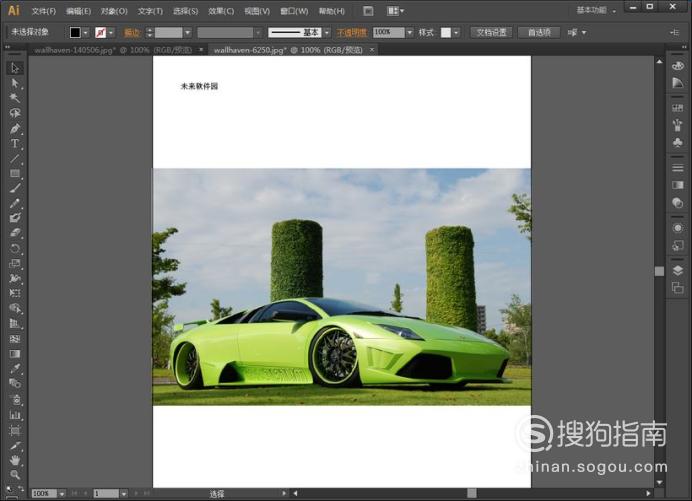692x501 pixels.
Task: Select the Paintbrush tool
Action: pos(15,188)
